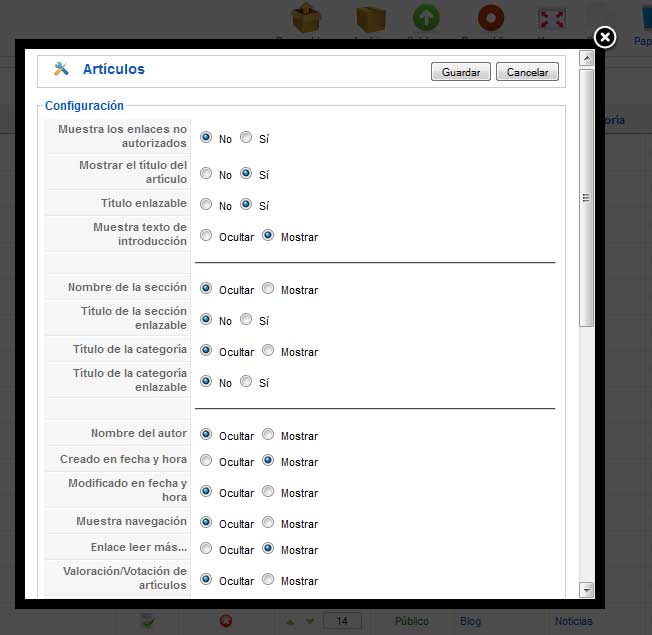652x635 pixels.
Task: Select Sí for Título de la sección enlazable
Action: click(246, 319)
